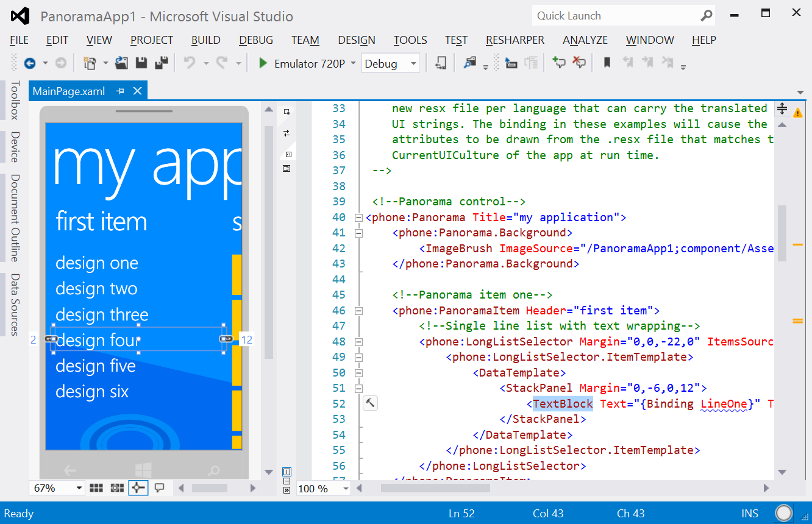
Task: Start debugging with the green play icon
Action: click(x=263, y=63)
